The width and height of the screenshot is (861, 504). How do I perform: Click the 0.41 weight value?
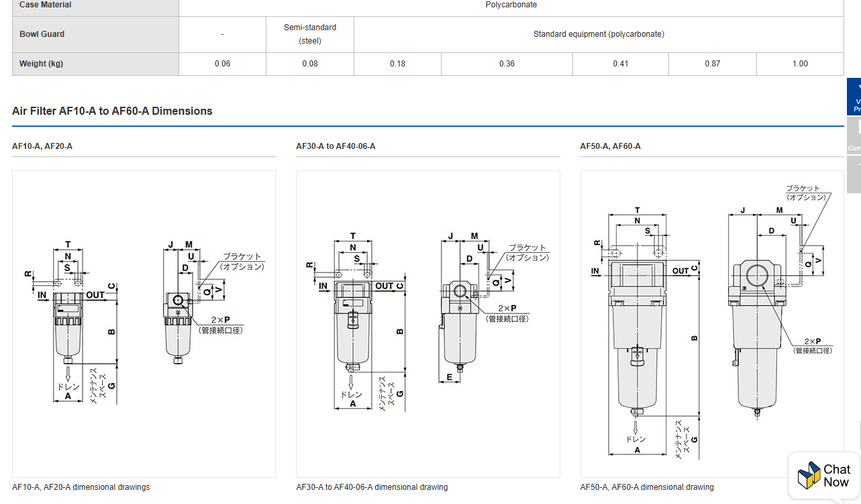(x=621, y=64)
